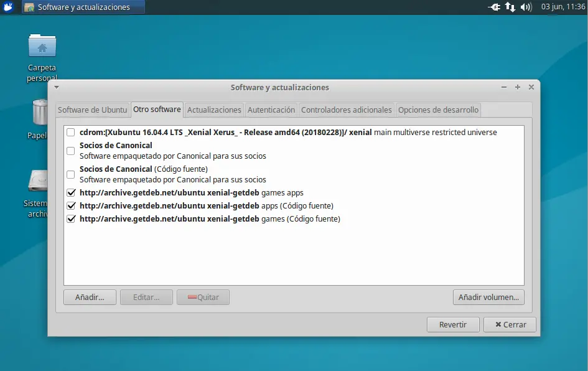
Task: Click the Cerrar button
Action: (510, 324)
